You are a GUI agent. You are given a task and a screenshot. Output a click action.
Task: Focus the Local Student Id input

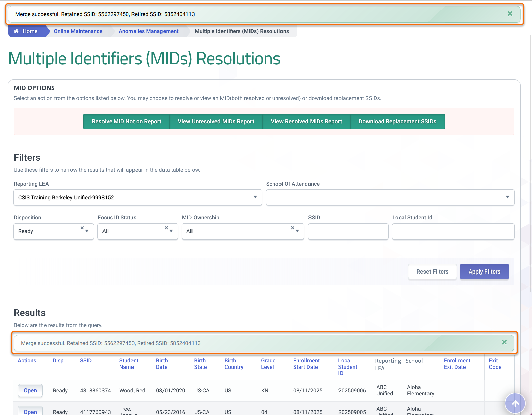(x=453, y=231)
